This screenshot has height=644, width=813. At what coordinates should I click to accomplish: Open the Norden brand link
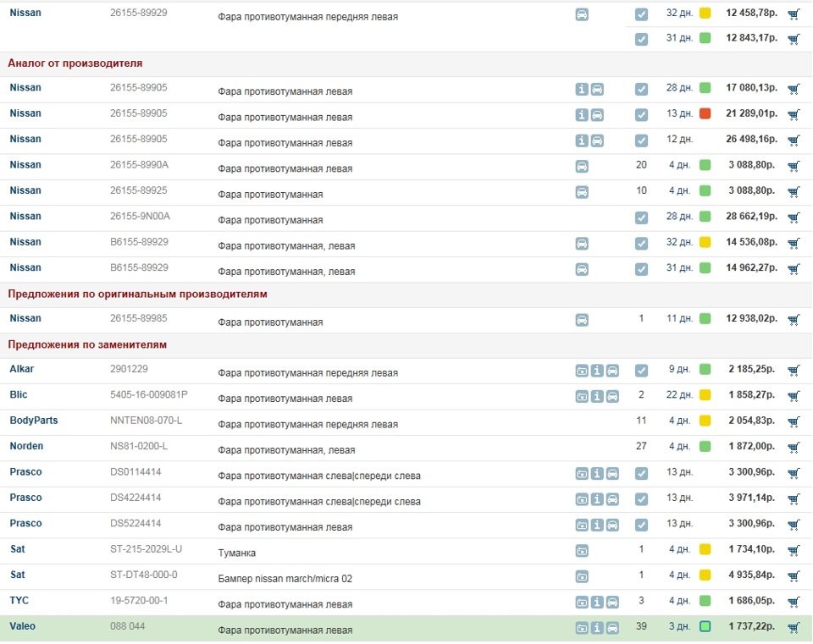pos(26,446)
